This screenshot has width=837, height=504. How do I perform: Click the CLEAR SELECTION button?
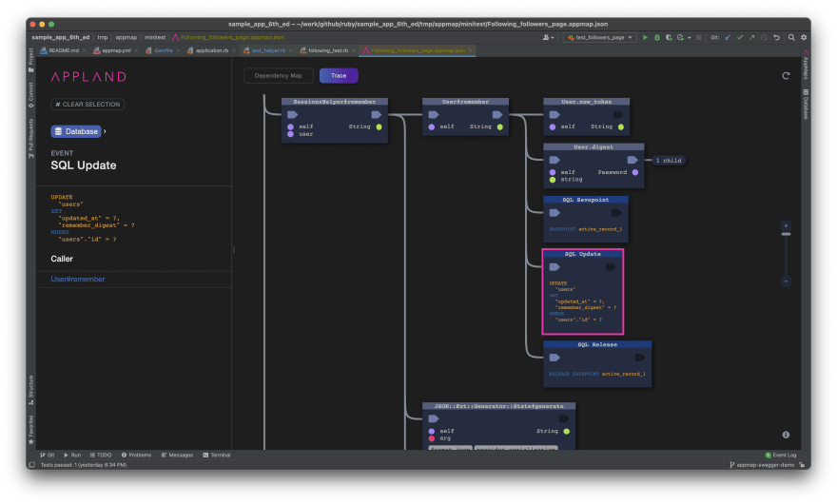88,104
